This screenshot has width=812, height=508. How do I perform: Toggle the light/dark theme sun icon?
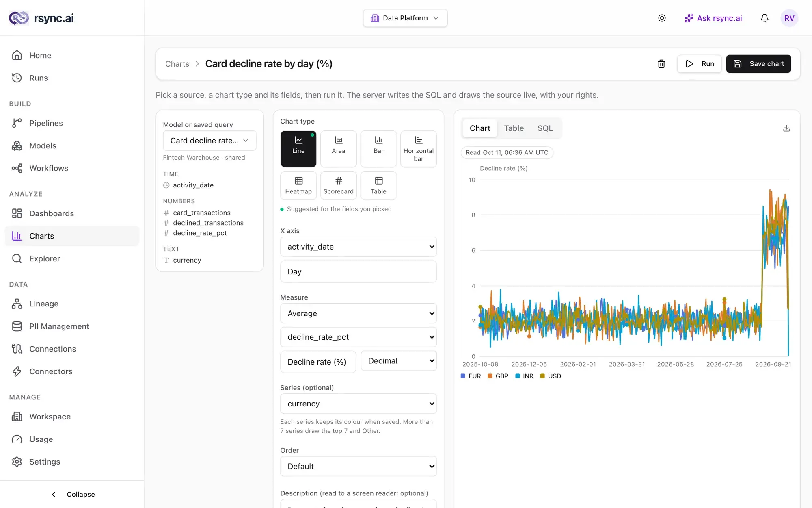click(x=662, y=18)
